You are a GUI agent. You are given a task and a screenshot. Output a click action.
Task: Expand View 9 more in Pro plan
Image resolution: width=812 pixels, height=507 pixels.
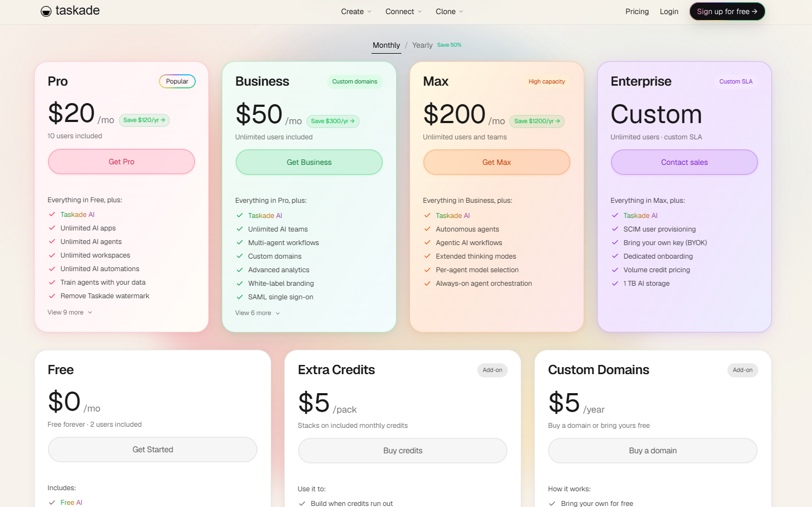click(x=70, y=312)
